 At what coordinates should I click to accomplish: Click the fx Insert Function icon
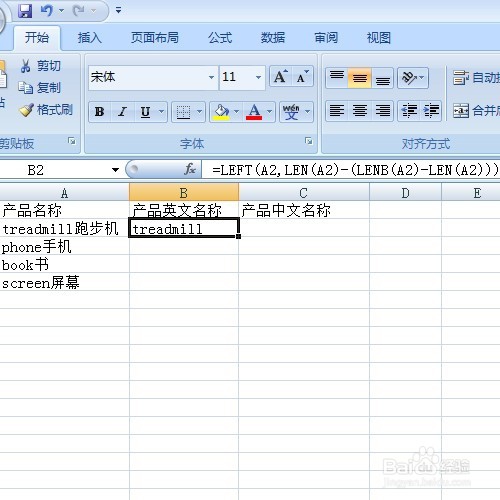point(190,169)
